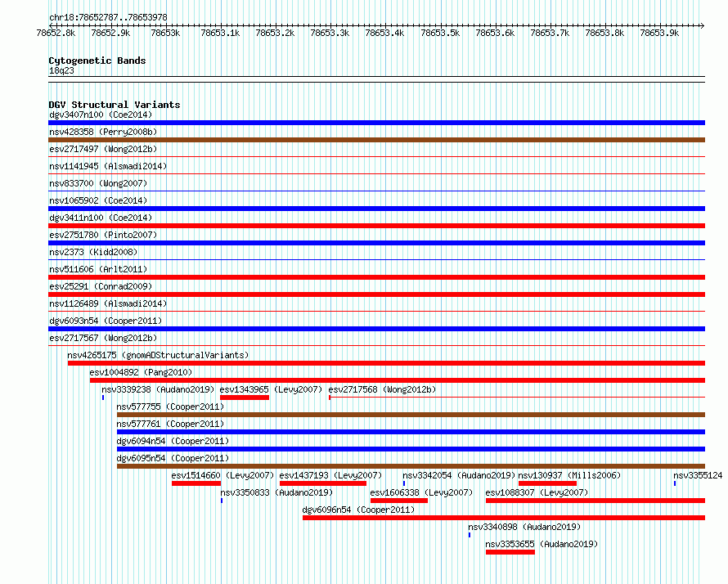The image size is (728, 584).
Task: Select esv2717567 (Wong2012b) label
Action: [x=103, y=338]
